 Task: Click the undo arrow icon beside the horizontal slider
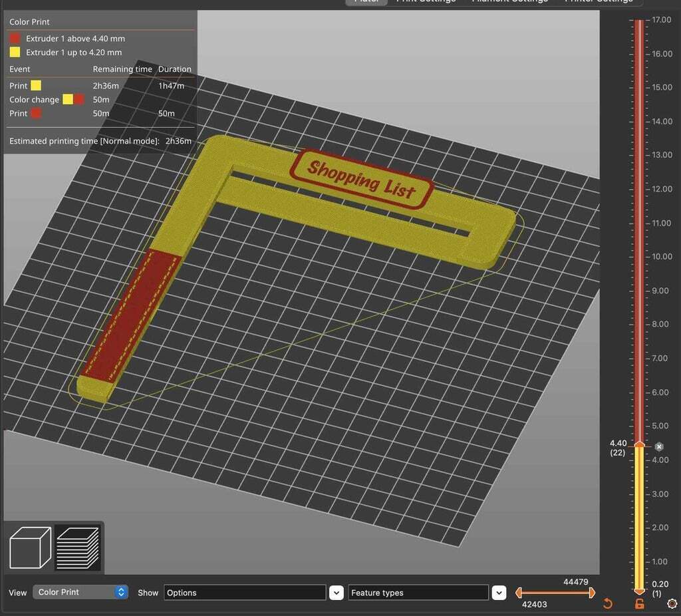pyautogui.click(x=607, y=603)
